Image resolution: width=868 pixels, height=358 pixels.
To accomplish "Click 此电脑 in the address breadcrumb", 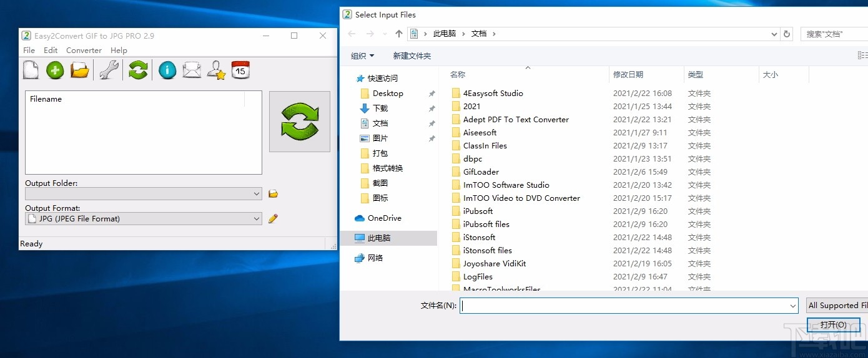I will point(444,34).
